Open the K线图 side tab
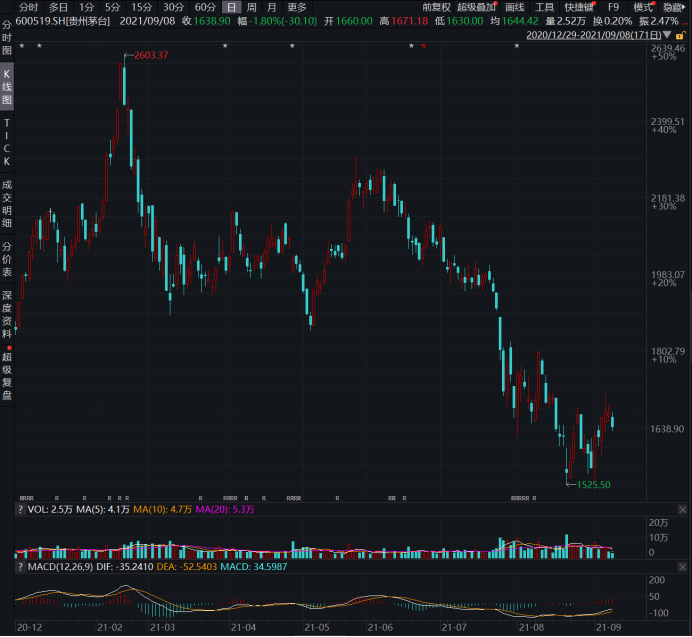Viewport: 692px width, 637px height. pyautogui.click(x=7, y=88)
